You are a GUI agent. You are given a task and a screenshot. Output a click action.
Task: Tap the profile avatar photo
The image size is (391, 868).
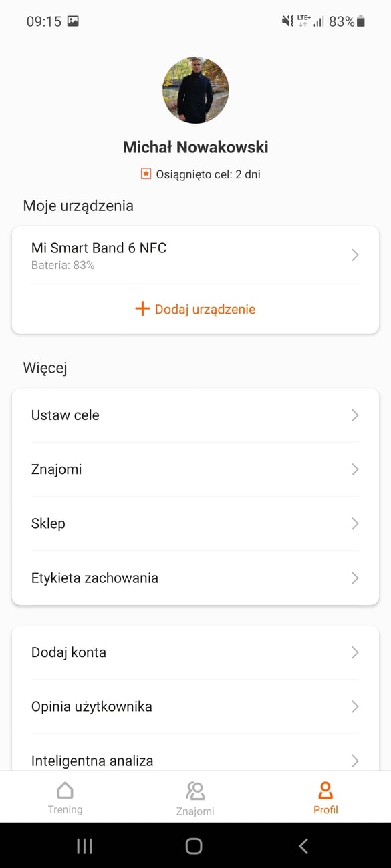click(196, 90)
